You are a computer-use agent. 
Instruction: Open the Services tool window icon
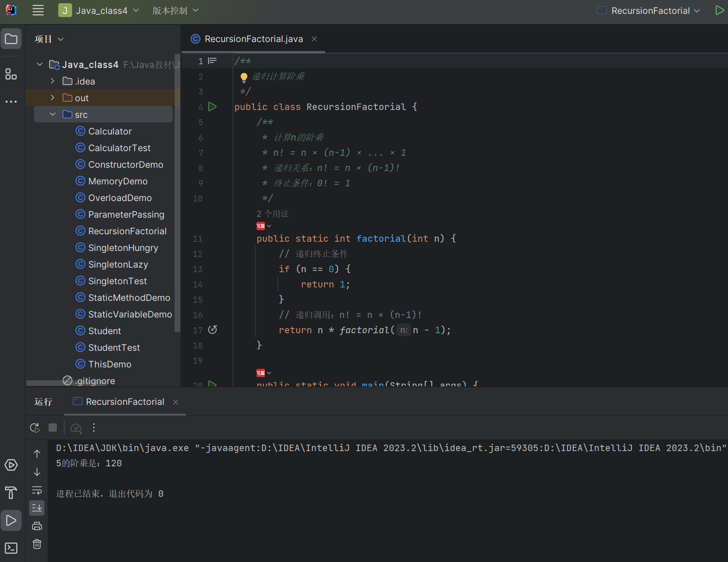point(11,465)
